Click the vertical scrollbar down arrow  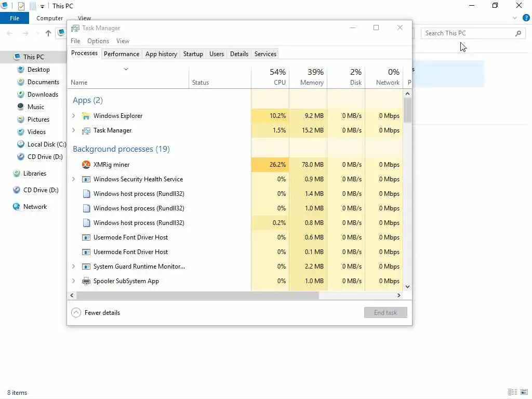pos(407,287)
